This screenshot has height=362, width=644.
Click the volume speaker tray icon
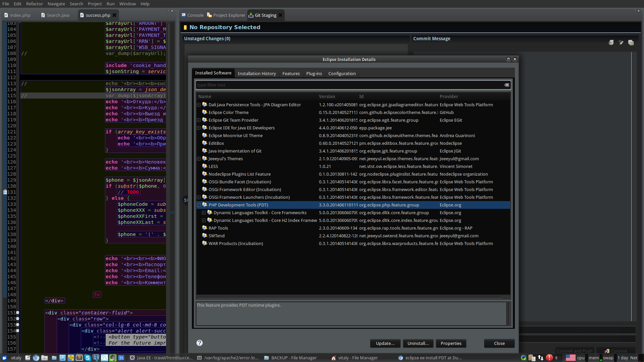coord(558,358)
